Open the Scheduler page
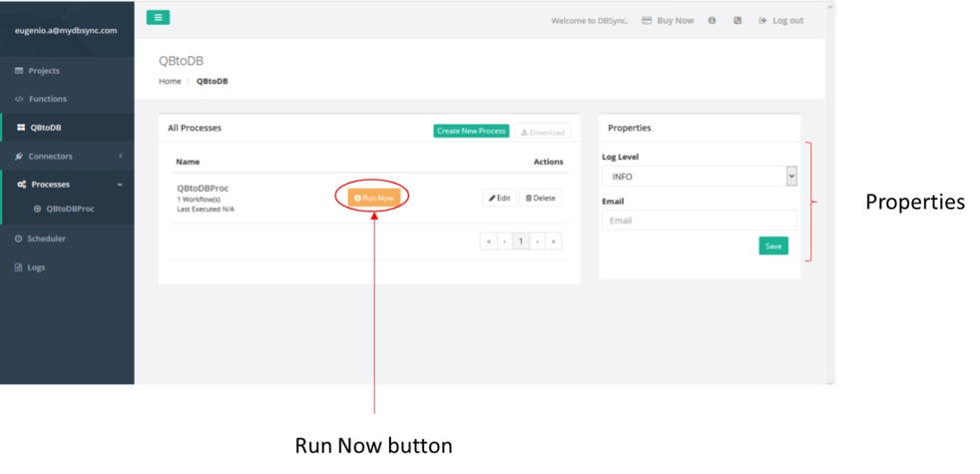The width and height of the screenshot is (980, 474). pyautogui.click(x=46, y=238)
